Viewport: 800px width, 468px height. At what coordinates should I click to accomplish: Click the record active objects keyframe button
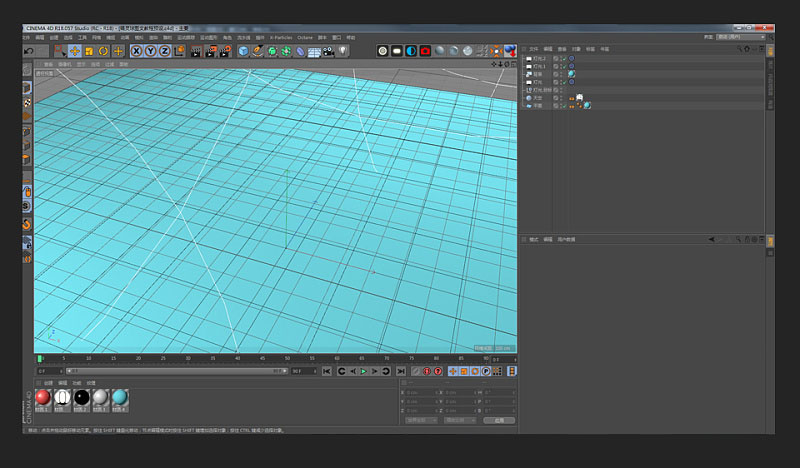click(x=425, y=371)
